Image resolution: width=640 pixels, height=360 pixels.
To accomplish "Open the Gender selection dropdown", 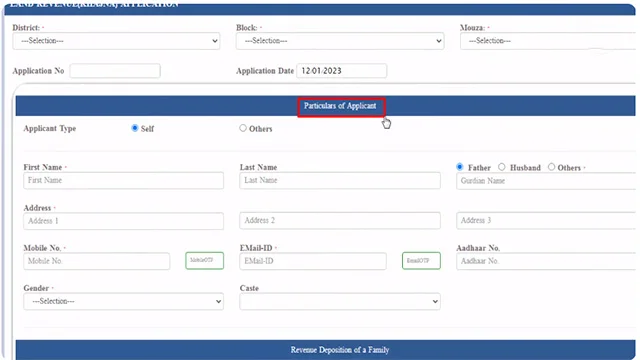I will (123, 301).
